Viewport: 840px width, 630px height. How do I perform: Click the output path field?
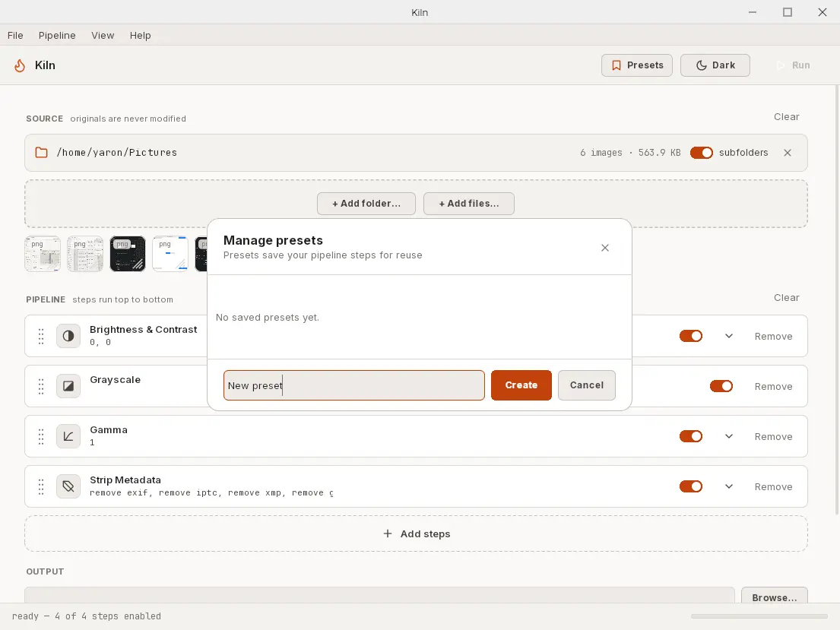pos(379,595)
